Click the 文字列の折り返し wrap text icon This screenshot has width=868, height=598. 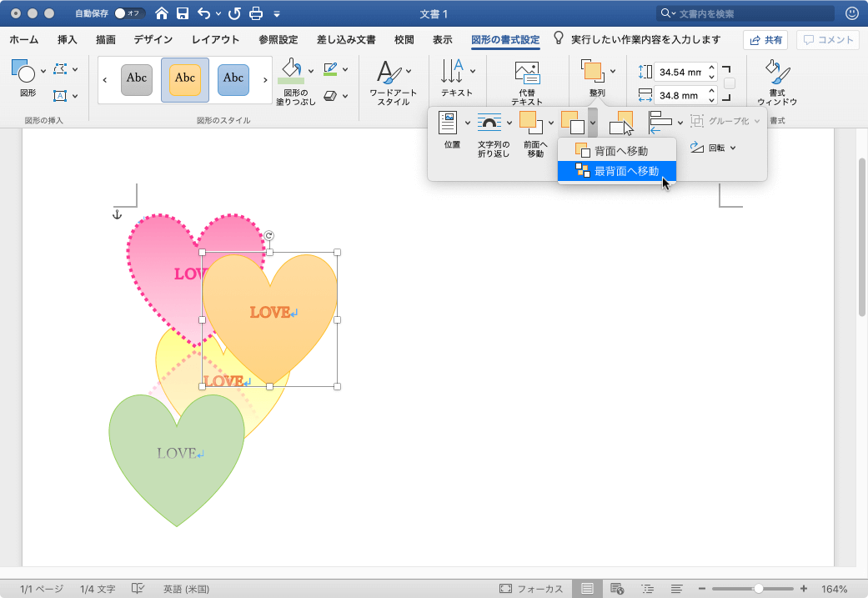(x=489, y=123)
